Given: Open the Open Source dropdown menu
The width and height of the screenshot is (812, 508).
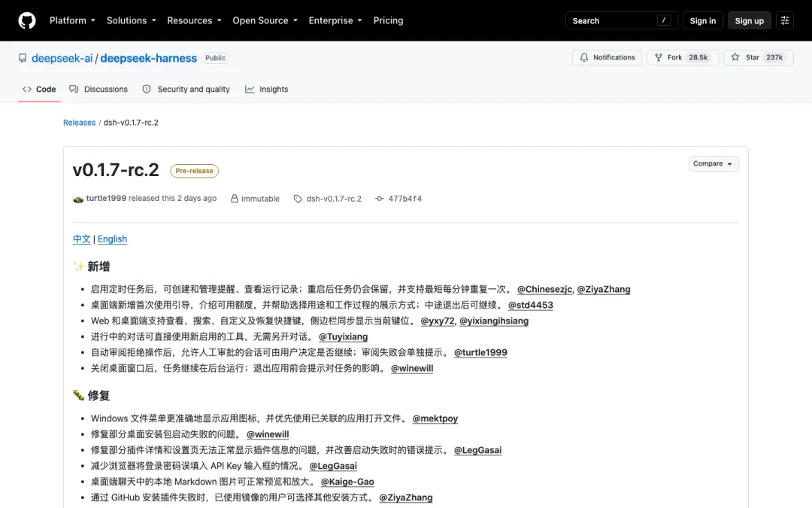Looking at the screenshot, I should [x=265, y=21].
